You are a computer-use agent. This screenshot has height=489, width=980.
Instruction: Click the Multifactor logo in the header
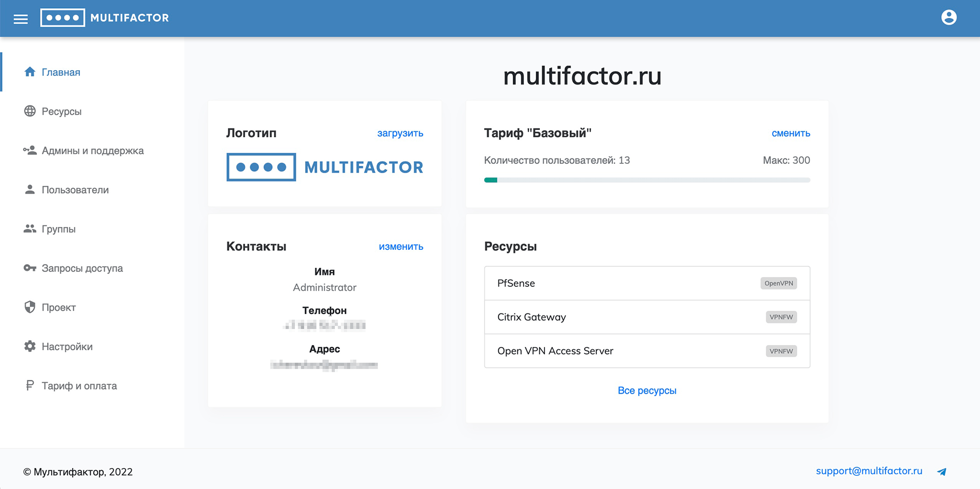[x=104, y=18]
